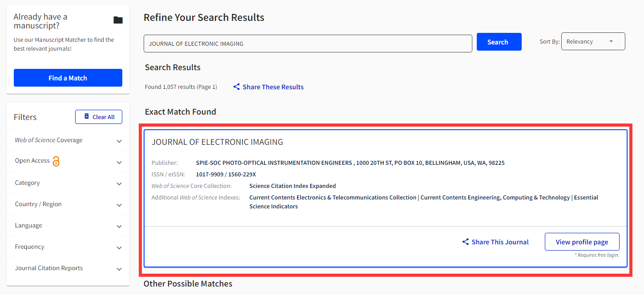Open the Category filter chevron
Screen dimensions: 644x295
119,184
